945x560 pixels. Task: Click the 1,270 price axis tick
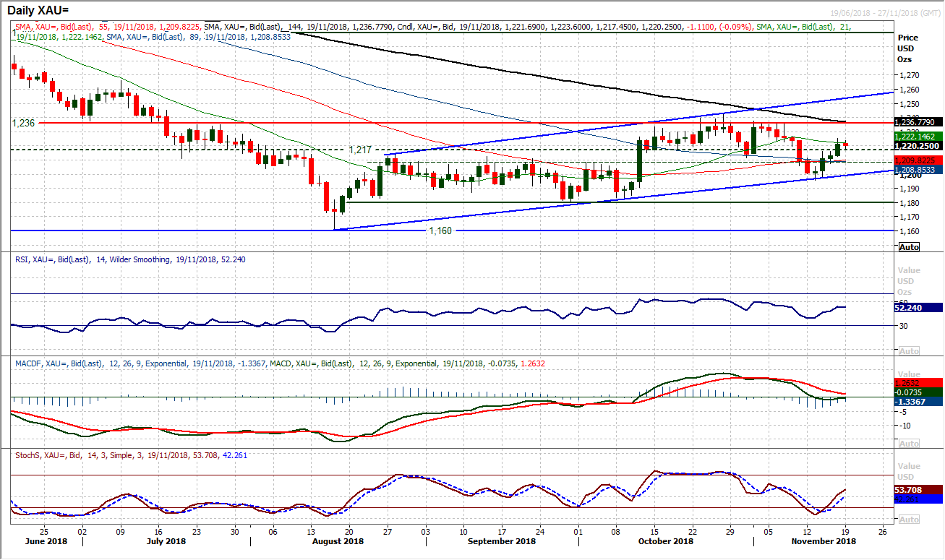point(908,75)
